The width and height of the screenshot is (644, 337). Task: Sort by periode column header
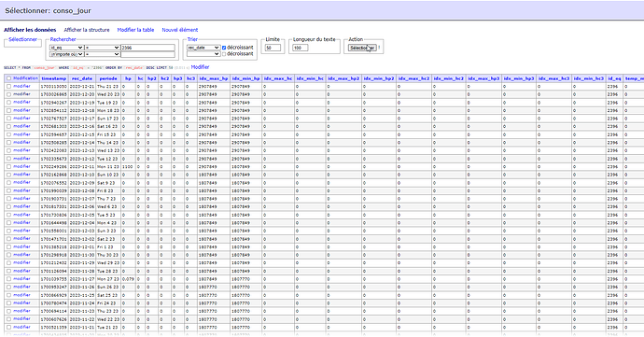tap(108, 78)
